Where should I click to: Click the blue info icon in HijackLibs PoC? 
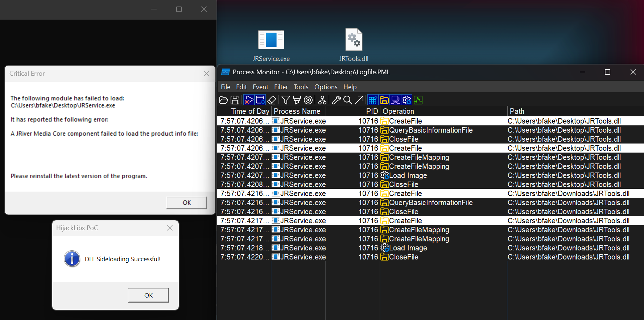pos(72,259)
